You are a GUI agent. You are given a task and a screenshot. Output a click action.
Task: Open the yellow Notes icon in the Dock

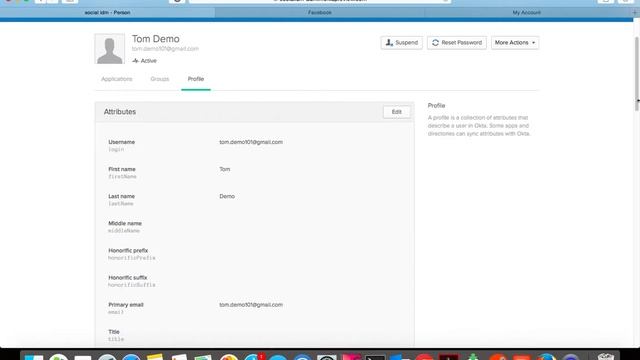pos(155,357)
